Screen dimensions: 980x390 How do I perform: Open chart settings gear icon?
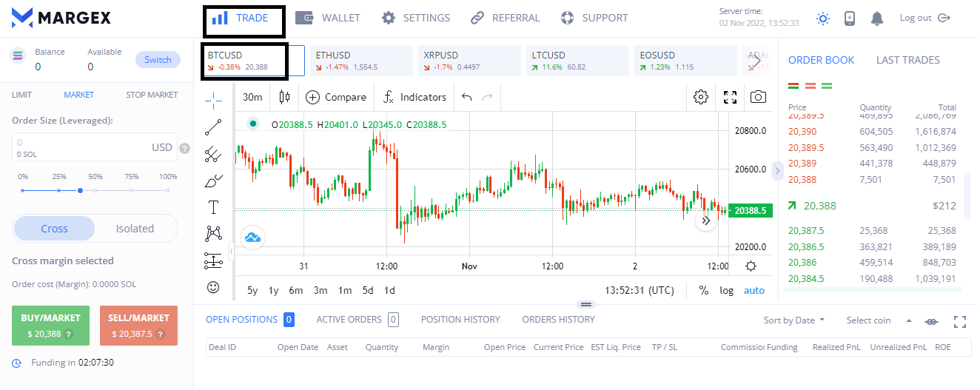coord(701,97)
